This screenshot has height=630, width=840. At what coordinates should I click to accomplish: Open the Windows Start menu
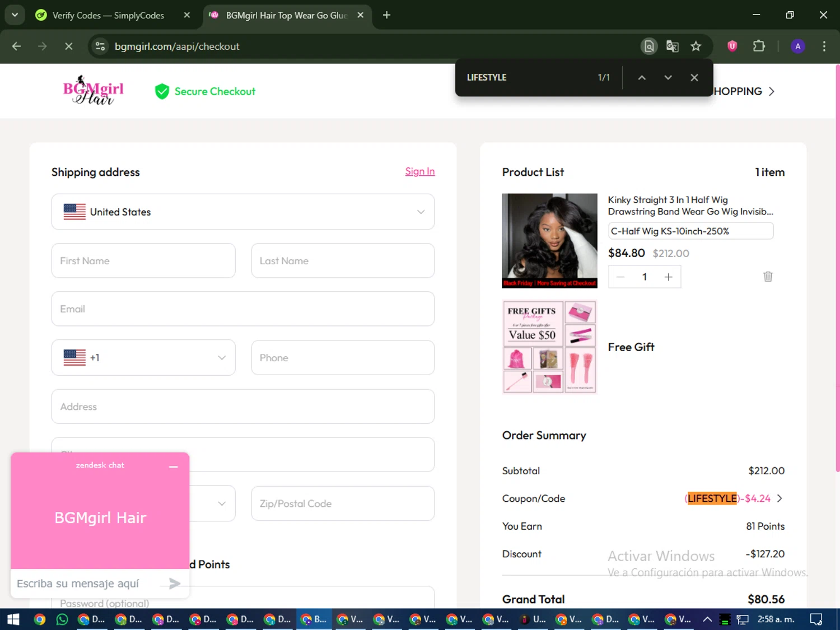13,619
